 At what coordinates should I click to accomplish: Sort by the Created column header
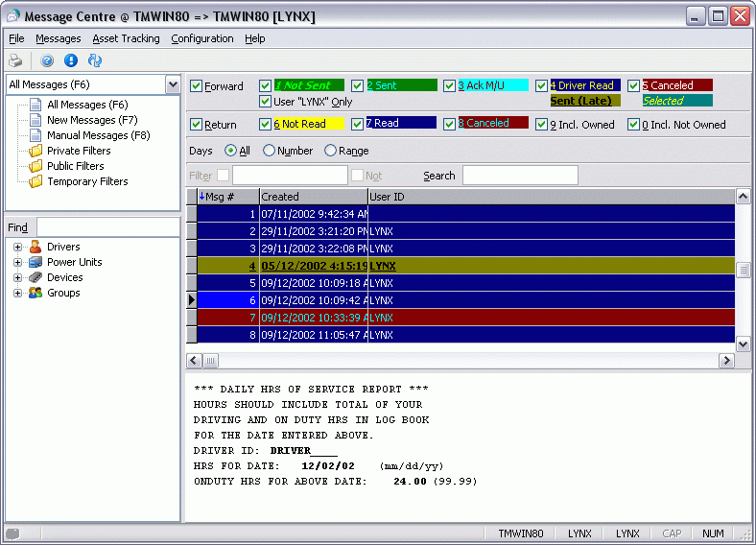[x=313, y=197]
